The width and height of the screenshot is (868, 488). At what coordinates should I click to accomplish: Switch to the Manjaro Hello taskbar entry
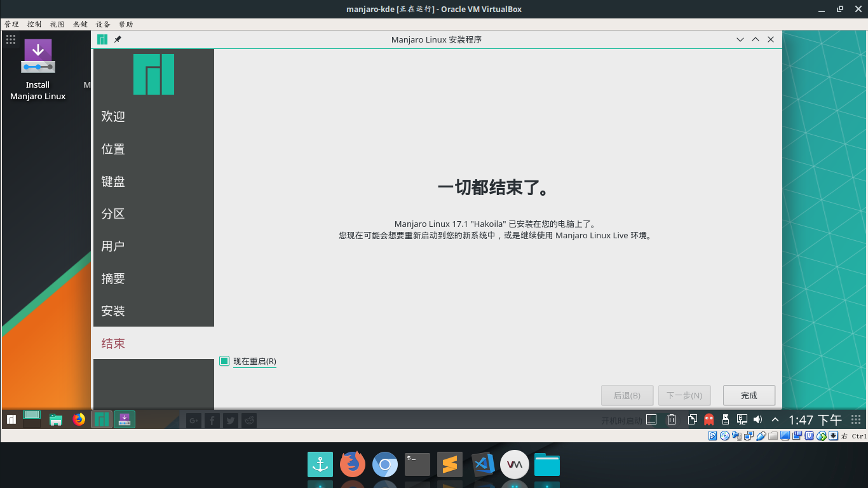pyautogui.click(x=102, y=419)
